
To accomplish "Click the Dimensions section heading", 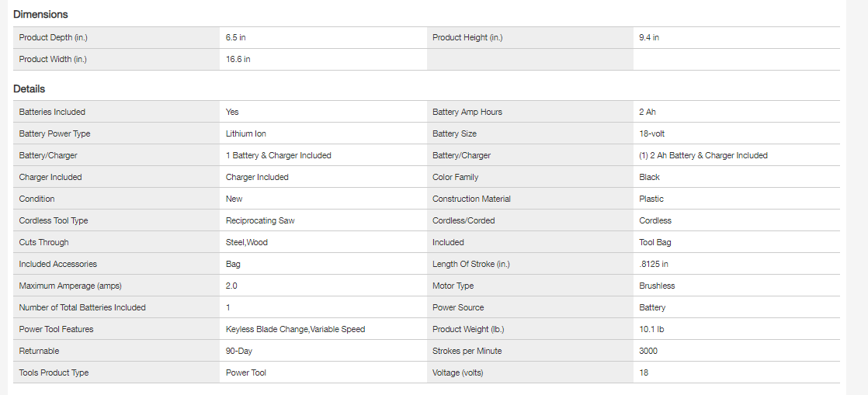I will point(40,14).
